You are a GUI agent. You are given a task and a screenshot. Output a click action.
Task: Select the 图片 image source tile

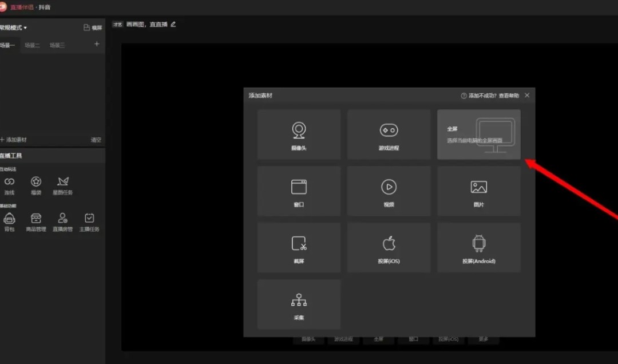[478, 191]
